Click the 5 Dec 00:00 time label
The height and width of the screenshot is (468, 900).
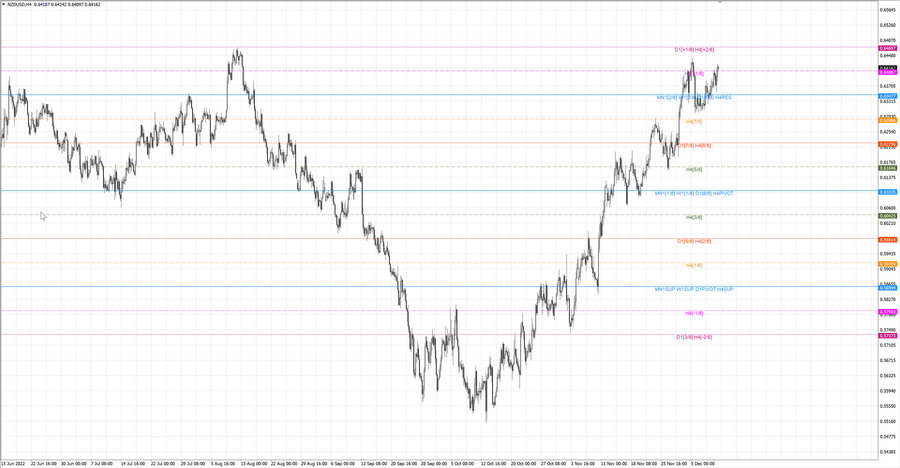pos(703,463)
